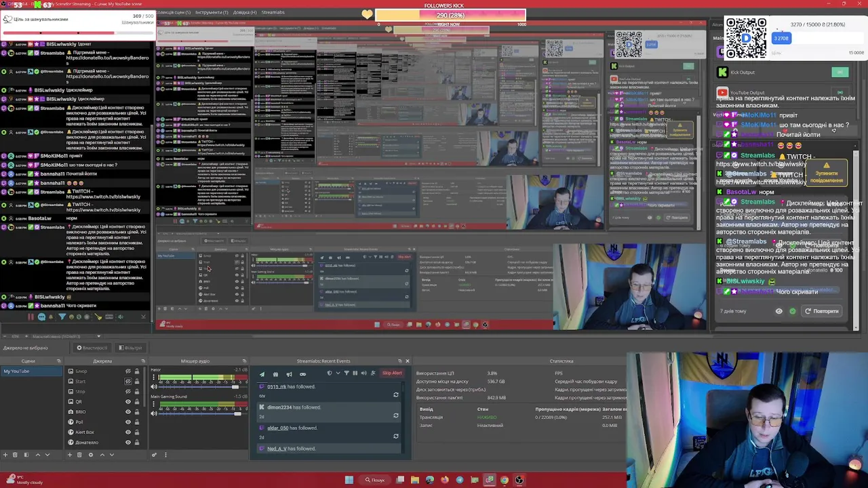Click the megaphone icon in Recent Events

(289, 374)
